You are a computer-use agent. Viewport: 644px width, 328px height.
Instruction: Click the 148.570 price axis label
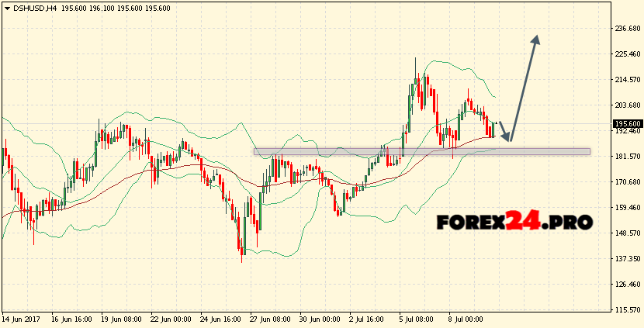pos(626,233)
